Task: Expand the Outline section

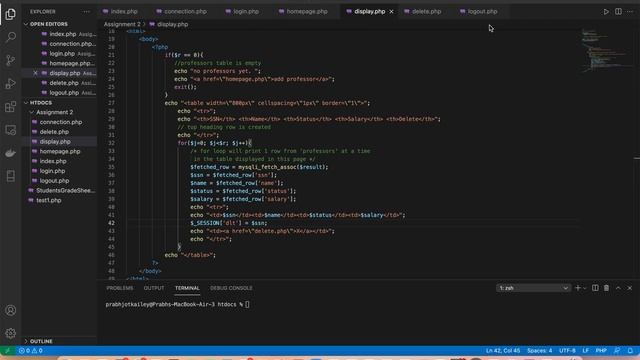Action: pyautogui.click(x=27, y=341)
